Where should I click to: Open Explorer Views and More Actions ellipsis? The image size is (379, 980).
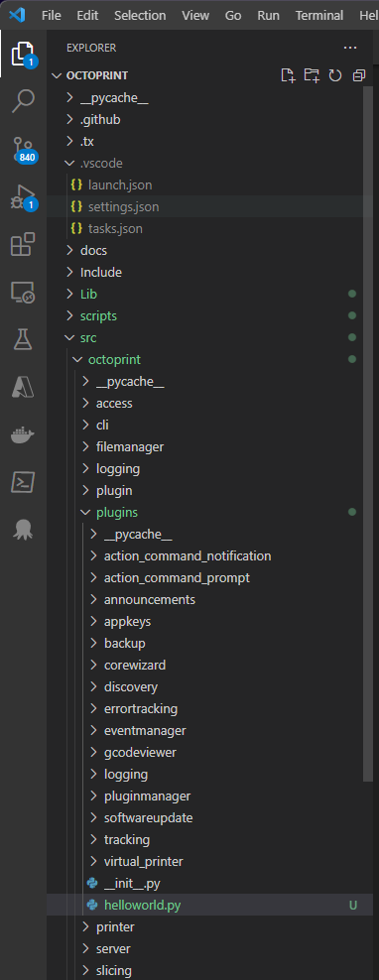[x=349, y=48]
